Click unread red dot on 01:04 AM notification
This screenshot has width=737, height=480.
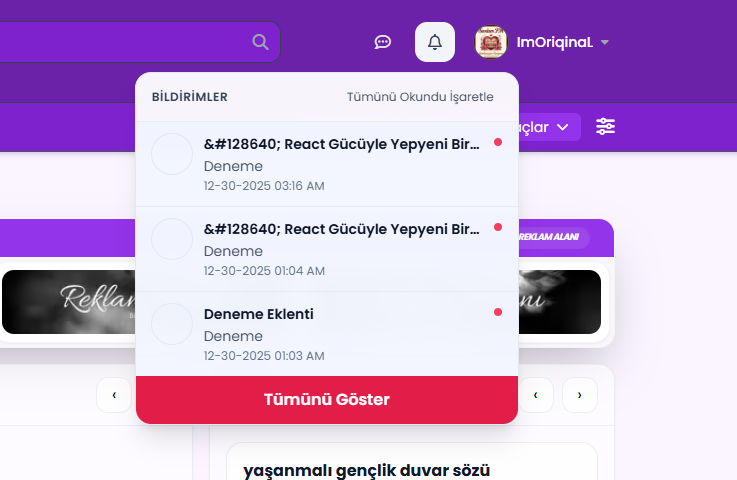(498, 228)
